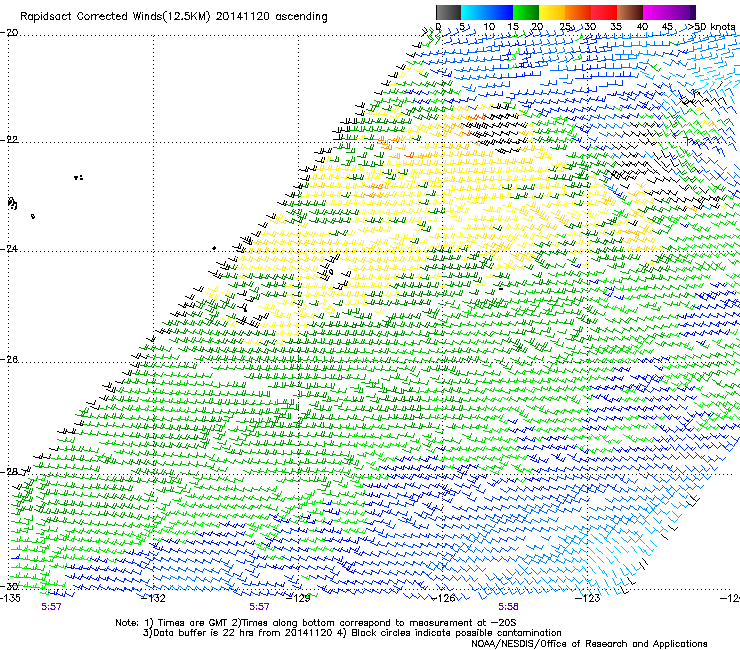Screen dimensions: 740x650
Task: Click the '5:57' time label beside -135
Action: click(x=51, y=607)
